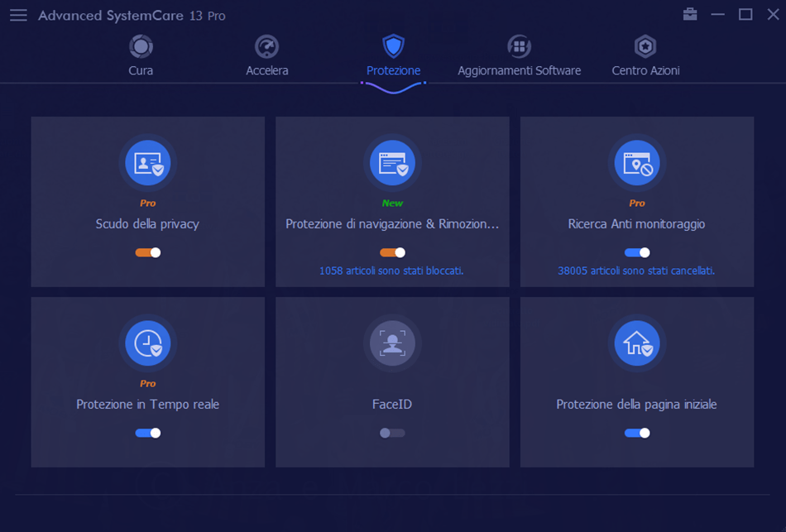
Task: Open the 1058 articoli bloccati link
Action: click(x=391, y=271)
